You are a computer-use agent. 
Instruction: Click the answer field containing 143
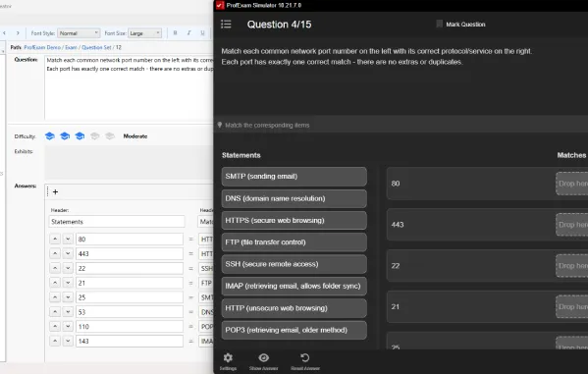pyautogui.click(x=130, y=341)
